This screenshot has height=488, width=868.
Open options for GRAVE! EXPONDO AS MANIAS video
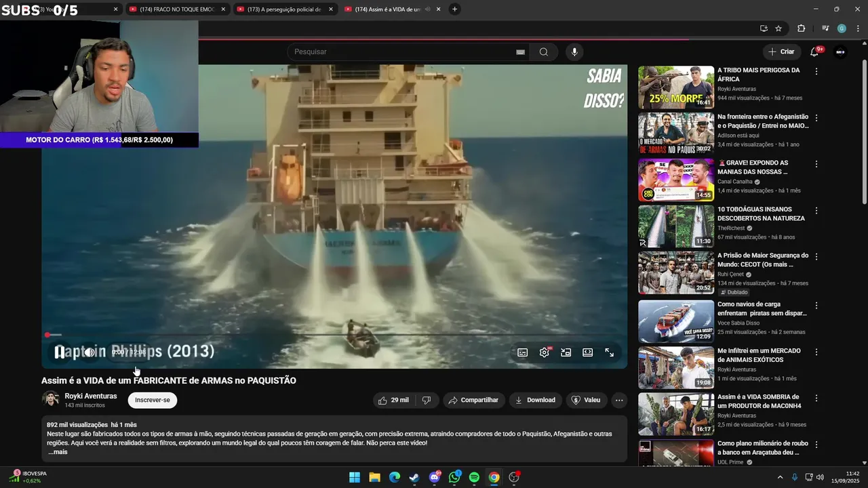click(x=816, y=164)
